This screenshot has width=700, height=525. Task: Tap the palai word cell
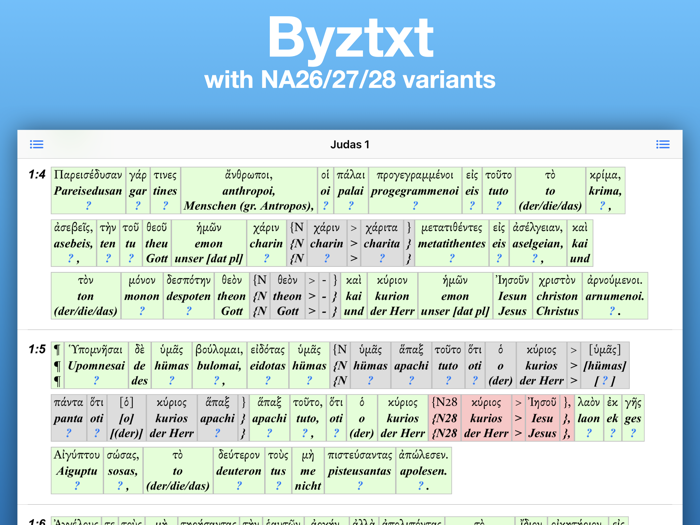click(x=350, y=190)
